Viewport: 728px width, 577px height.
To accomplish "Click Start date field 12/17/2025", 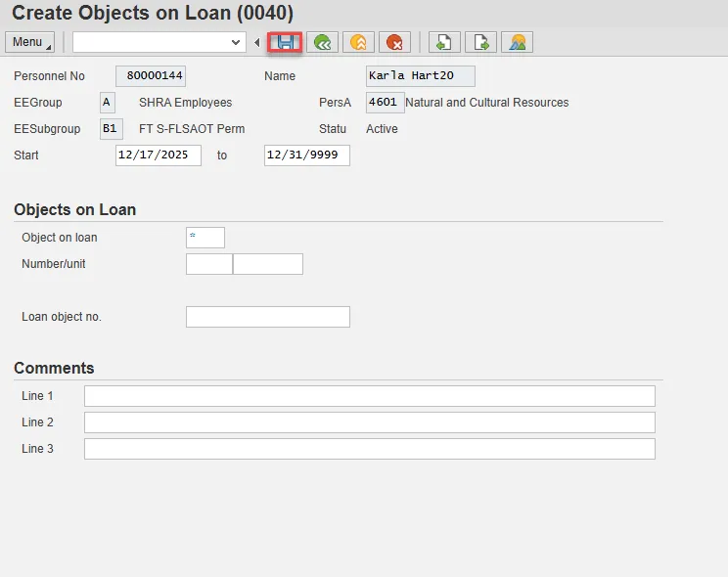I will [159, 155].
